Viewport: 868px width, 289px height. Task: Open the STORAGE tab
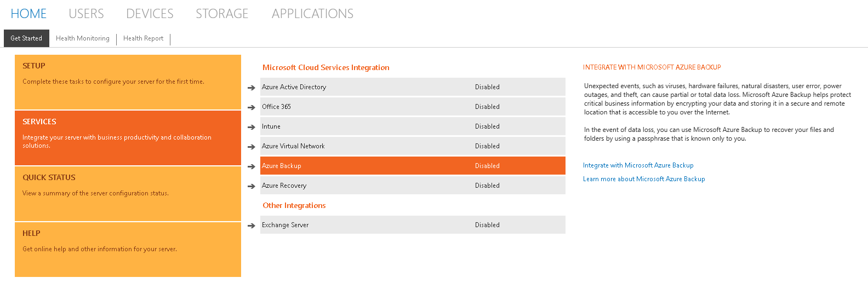tap(222, 14)
